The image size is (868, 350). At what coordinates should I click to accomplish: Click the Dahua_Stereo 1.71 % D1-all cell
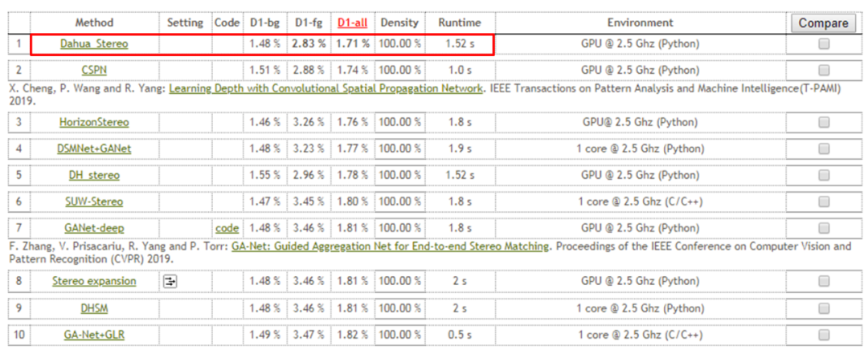(x=352, y=44)
